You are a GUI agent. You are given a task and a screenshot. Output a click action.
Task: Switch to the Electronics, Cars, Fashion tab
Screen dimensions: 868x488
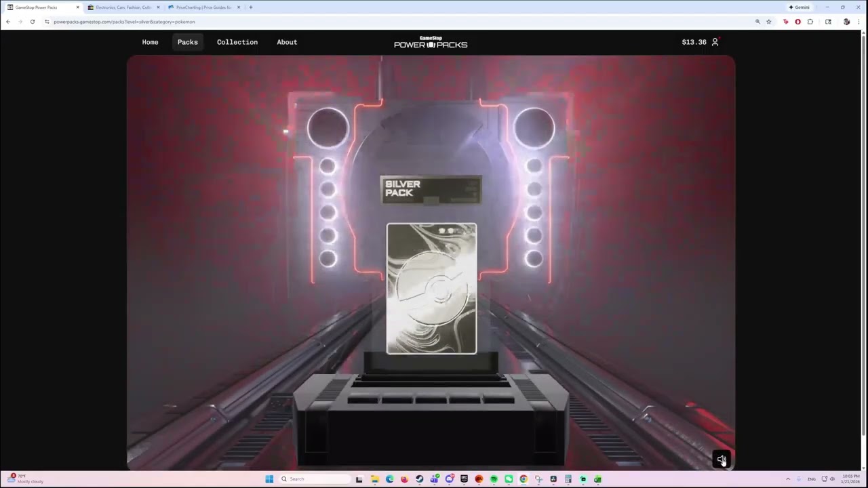(x=123, y=7)
